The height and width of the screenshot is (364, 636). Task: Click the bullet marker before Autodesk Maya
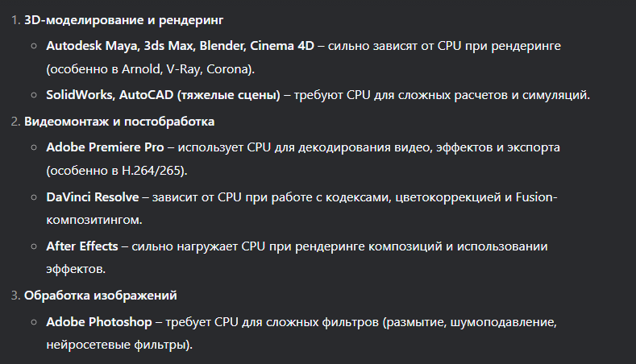[34, 46]
